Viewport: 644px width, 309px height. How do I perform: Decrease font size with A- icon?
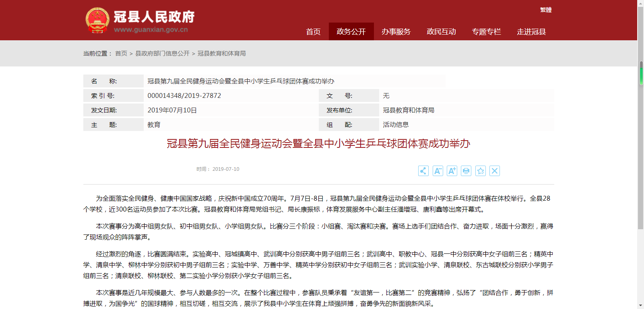(x=438, y=171)
